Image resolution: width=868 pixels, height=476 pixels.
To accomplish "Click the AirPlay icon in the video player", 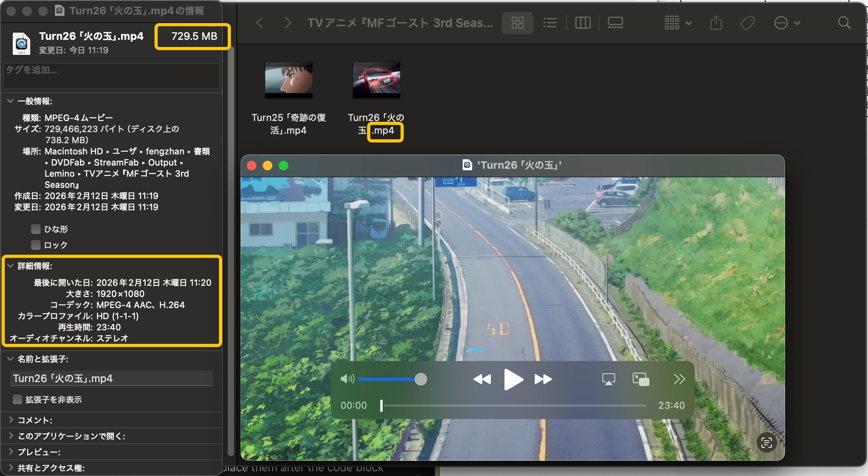I will [x=608, y=379].
